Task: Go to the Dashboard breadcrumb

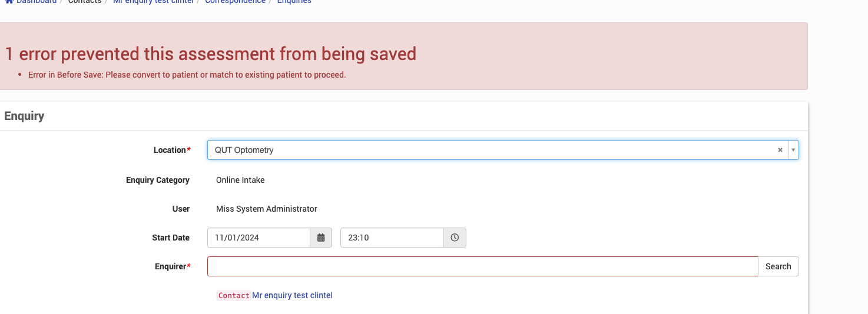Action: point(37,2)
